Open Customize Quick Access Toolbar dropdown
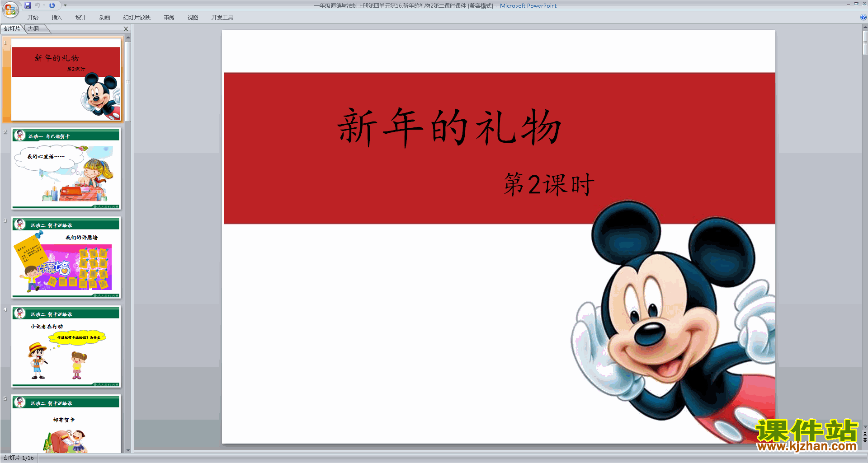Image resolution: width=868 pixels, height=463 pixels. click(x=65, y=5)
